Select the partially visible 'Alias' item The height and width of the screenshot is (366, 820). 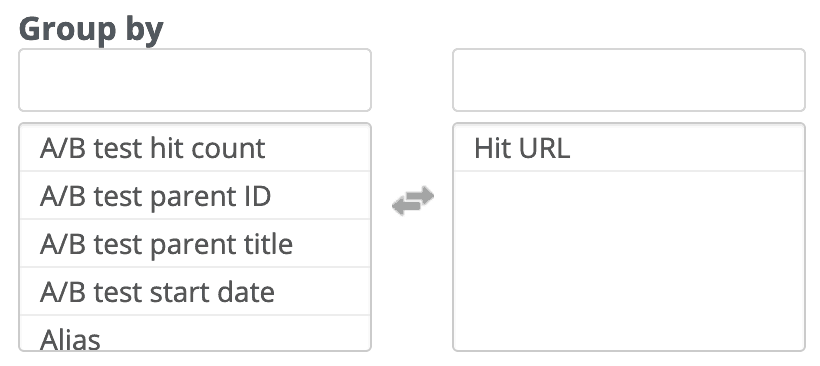195,333
